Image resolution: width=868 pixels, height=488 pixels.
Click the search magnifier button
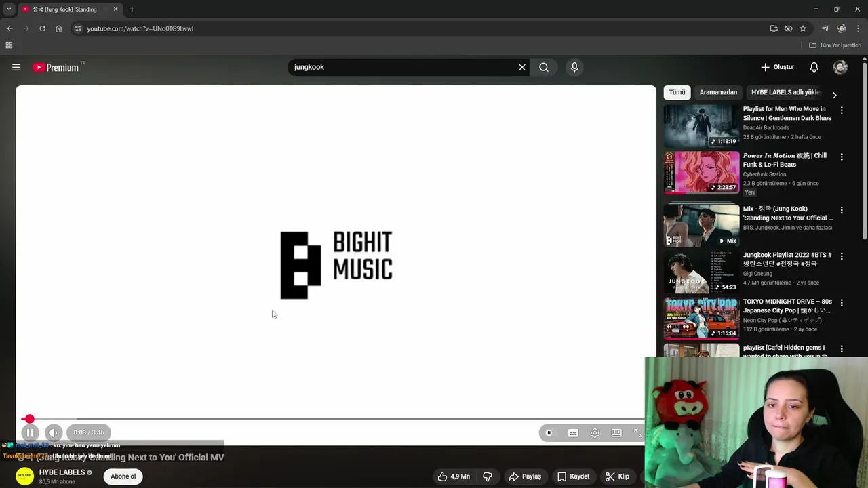coord(544,67)
